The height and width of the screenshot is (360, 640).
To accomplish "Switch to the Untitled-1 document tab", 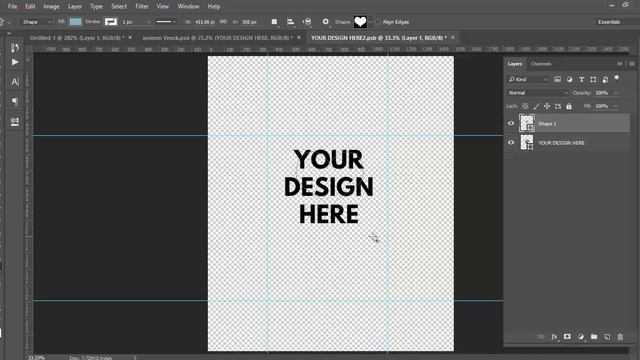I will (77, 38).
